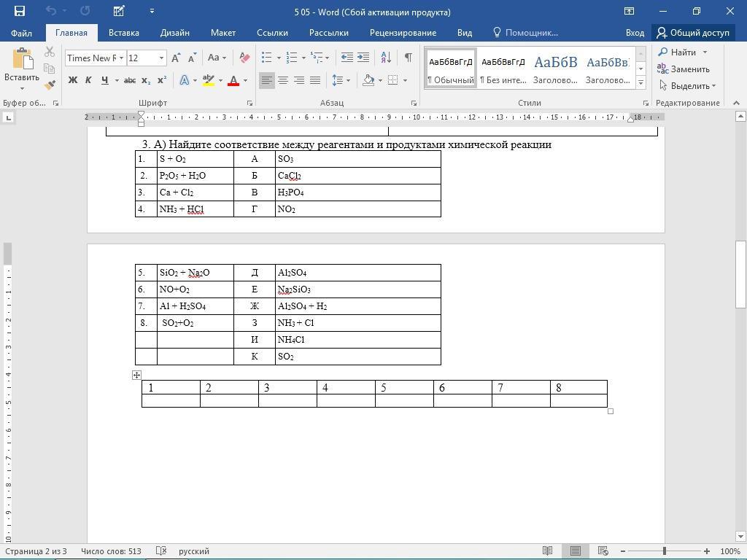Image resolution: width=747 pixels, height=560 pixels.
Task: Open the font name Times New Roman dropdown
Action: click(x=122, y=58)
